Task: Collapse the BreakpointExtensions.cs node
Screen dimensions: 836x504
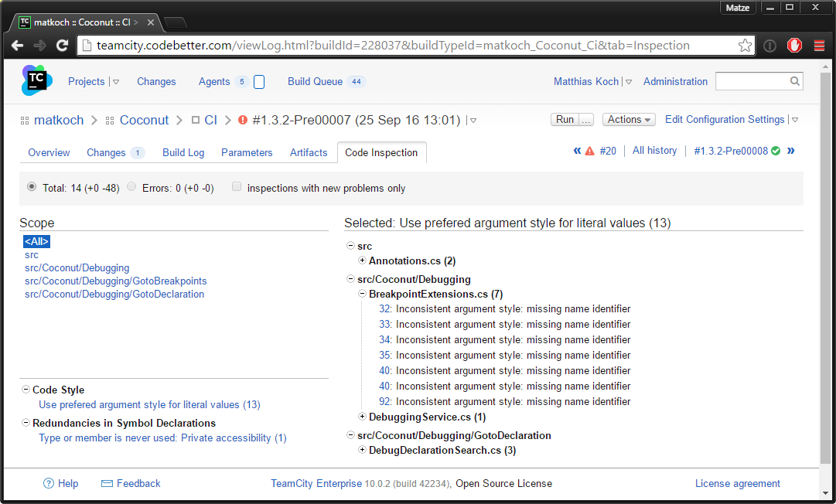Action: (362, 294)
